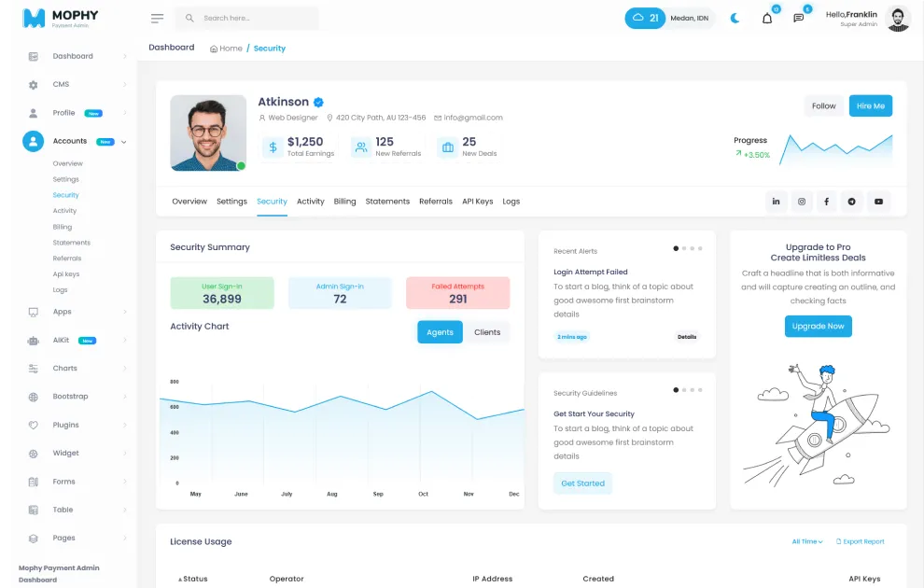Select third dot in Security Guidelines carousel
Viewport: 924px width, 588px height.
693,390
